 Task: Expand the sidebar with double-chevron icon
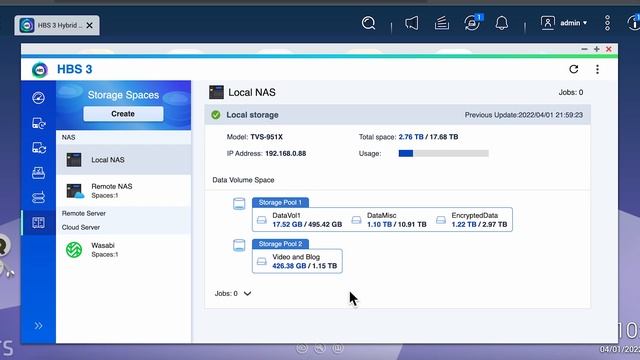38,325
